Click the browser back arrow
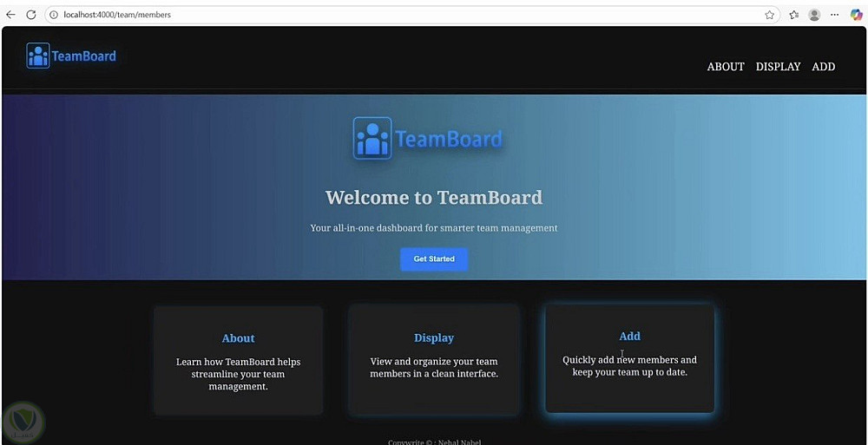 click(10, 15)
